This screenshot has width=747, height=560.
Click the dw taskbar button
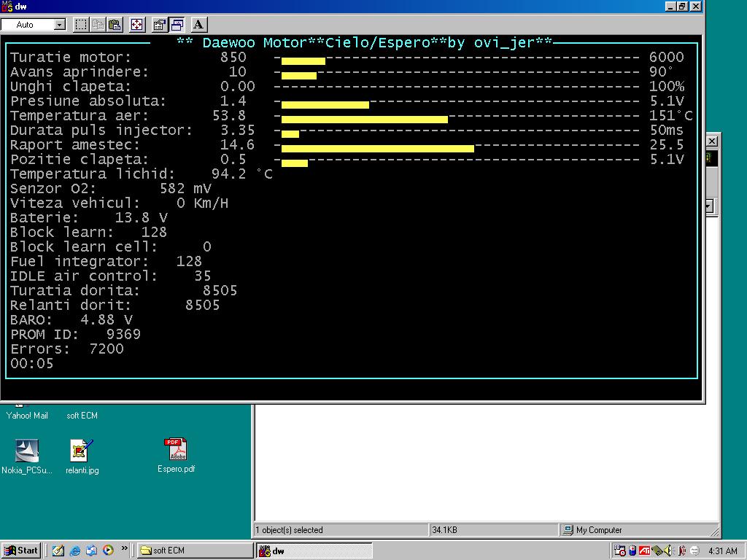click(314, 551)
